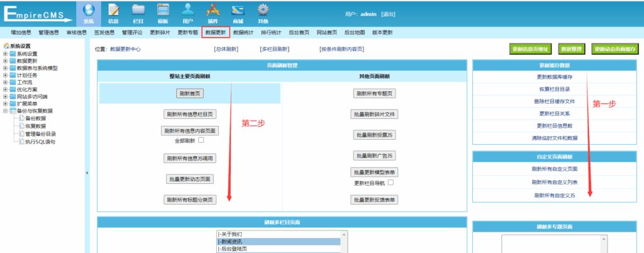Expand the 计划任务 tree node
The height and width of the screenshot is (253, 644).
[6, 75]
